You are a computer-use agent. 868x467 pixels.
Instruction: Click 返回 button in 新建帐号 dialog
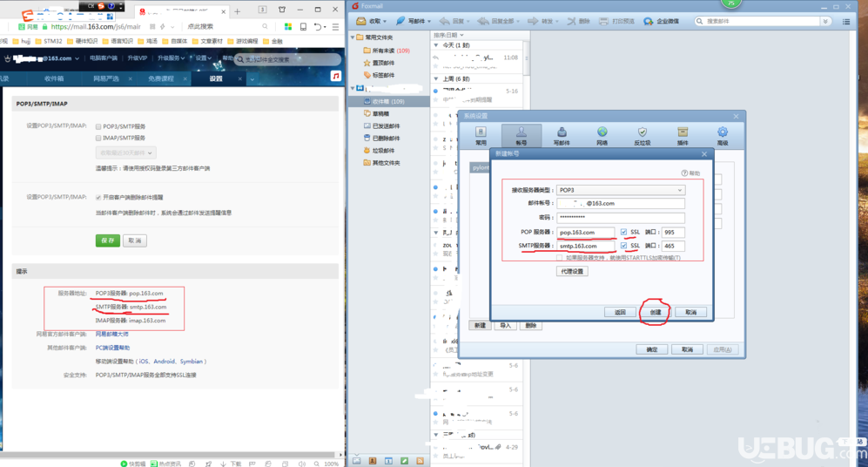[x=620, y=313]
